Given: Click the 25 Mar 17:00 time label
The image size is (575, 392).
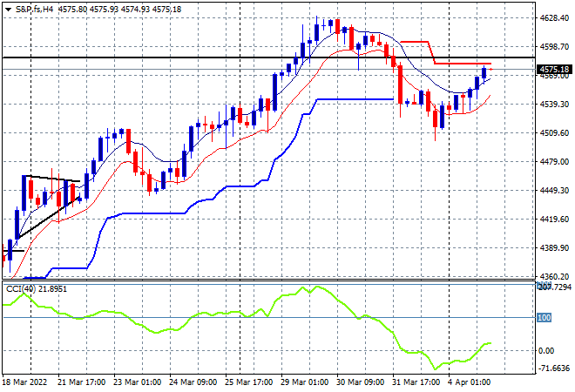Looking at the screenshot, I should tap(248, 382).
